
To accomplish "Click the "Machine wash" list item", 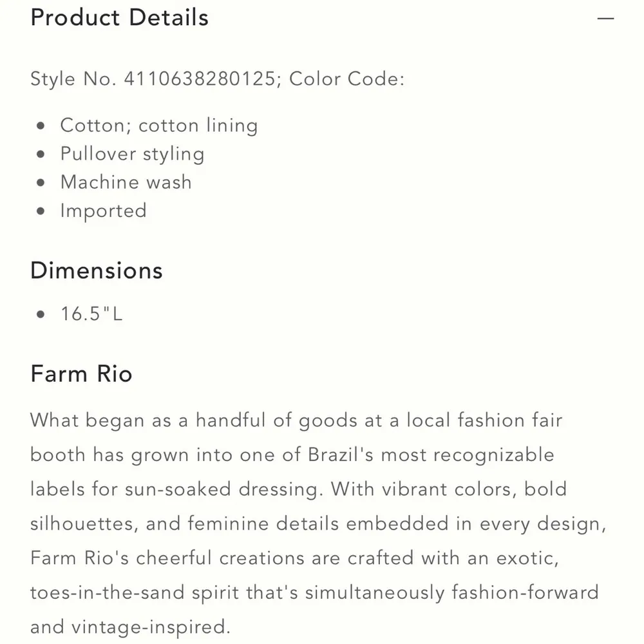I will [126, 182].
